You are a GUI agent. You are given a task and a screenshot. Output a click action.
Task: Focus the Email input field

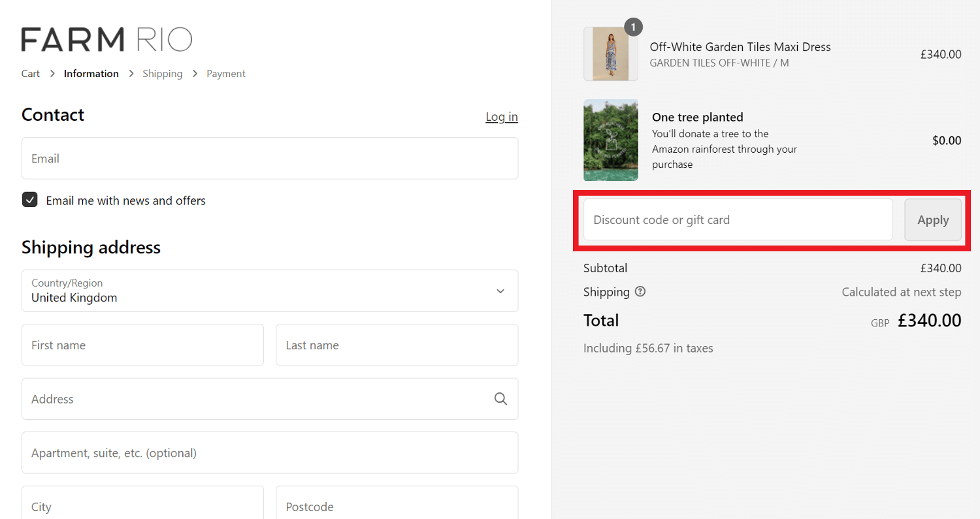click(270, 158)
